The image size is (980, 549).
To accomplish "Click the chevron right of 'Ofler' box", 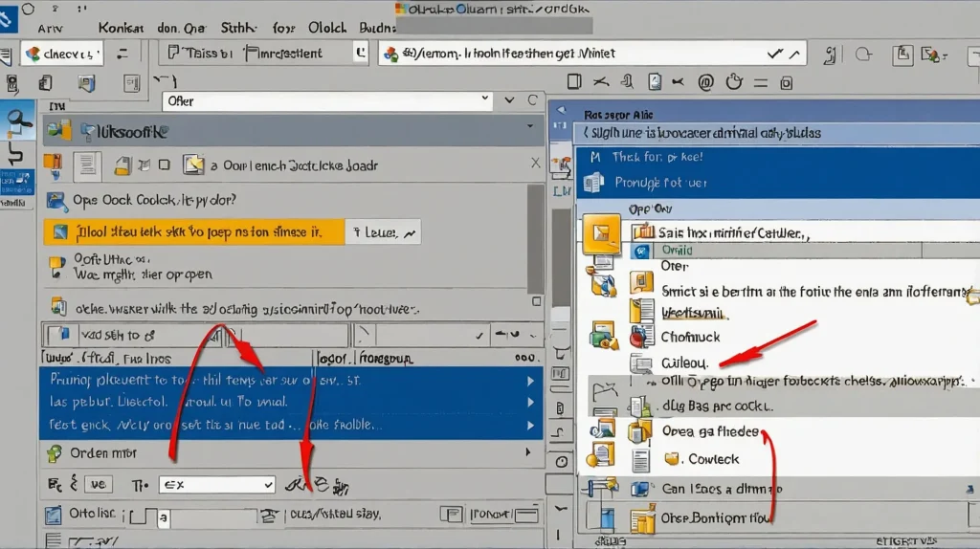I will (x=509, y=99).
